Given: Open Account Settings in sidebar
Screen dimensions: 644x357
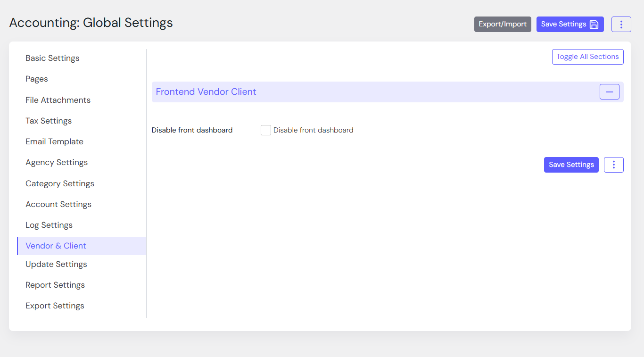Looking at the screenshot, I should tap(58, 204).
